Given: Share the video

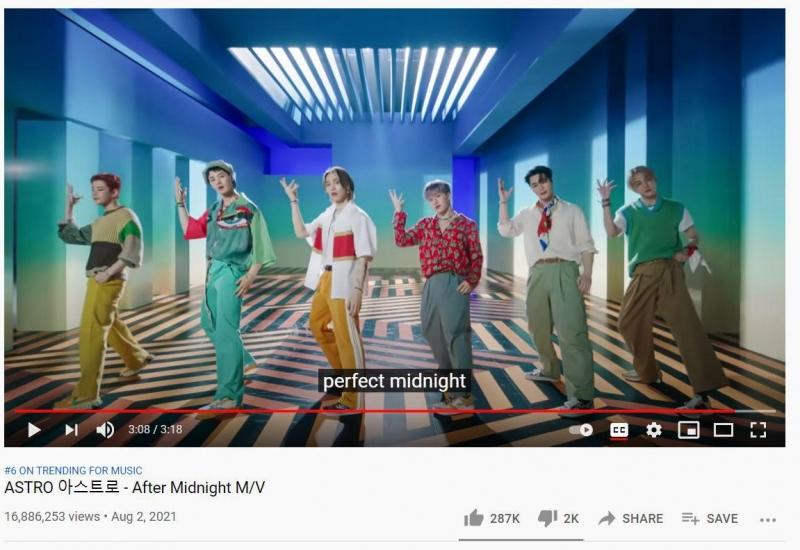Looking at the screenshot, I should point(631,518).
